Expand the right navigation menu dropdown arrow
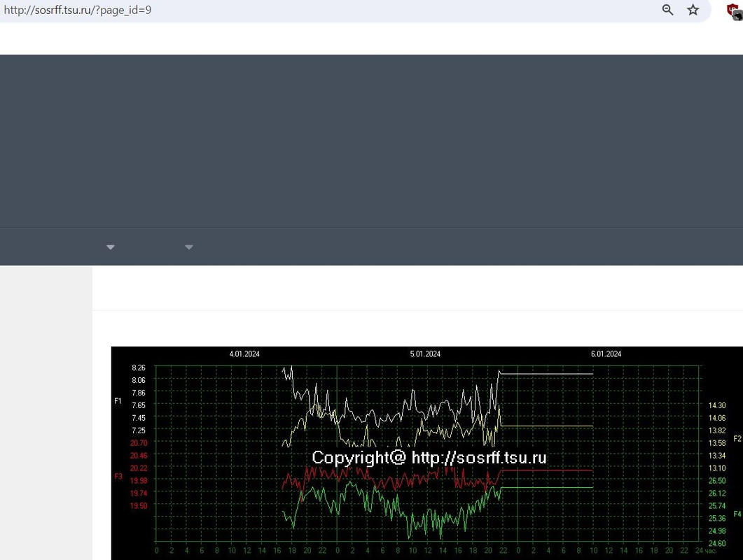The width and height of the screenshot is (743, 560). point(189,247)
